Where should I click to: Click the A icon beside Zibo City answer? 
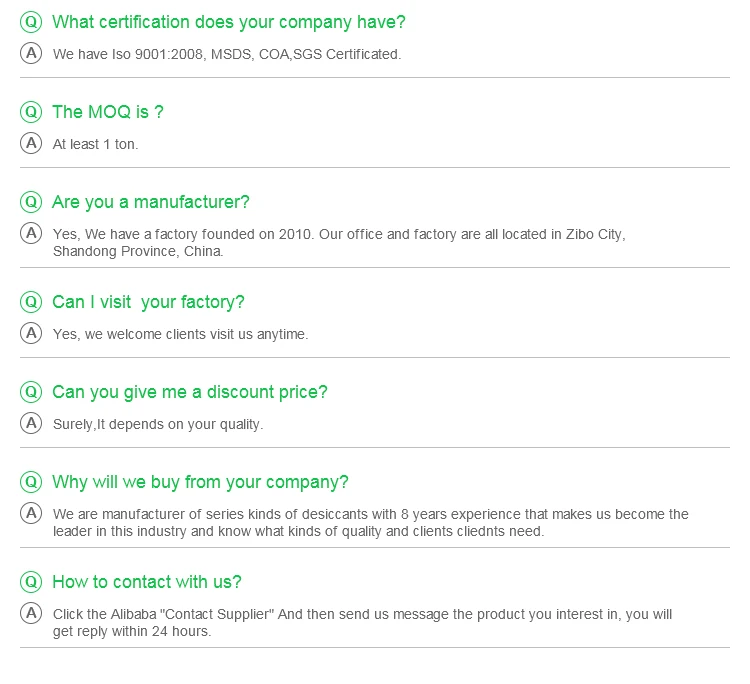point(31,233)
